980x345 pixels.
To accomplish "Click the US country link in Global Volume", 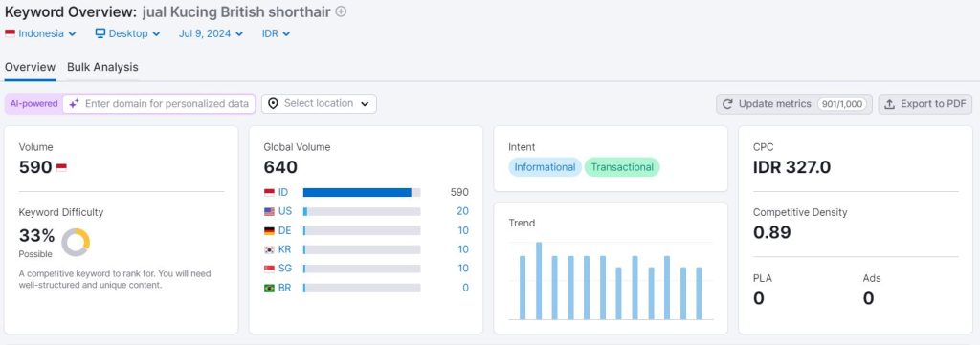I will pos(285,211).
